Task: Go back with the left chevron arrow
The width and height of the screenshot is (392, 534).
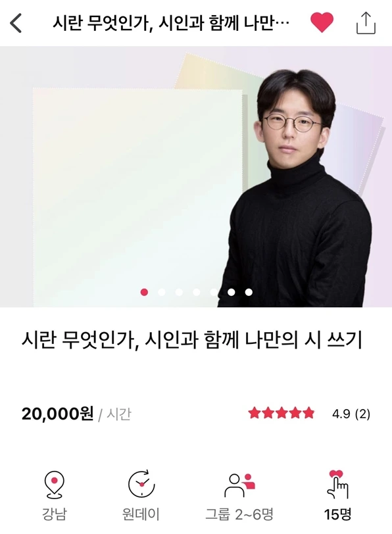Action: (16, 23)
